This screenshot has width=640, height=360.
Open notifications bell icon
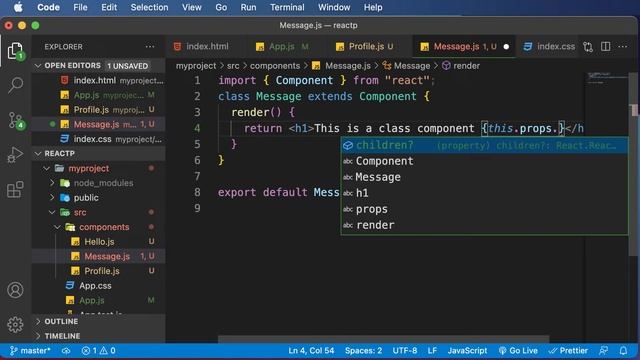[x=623, y=351]
